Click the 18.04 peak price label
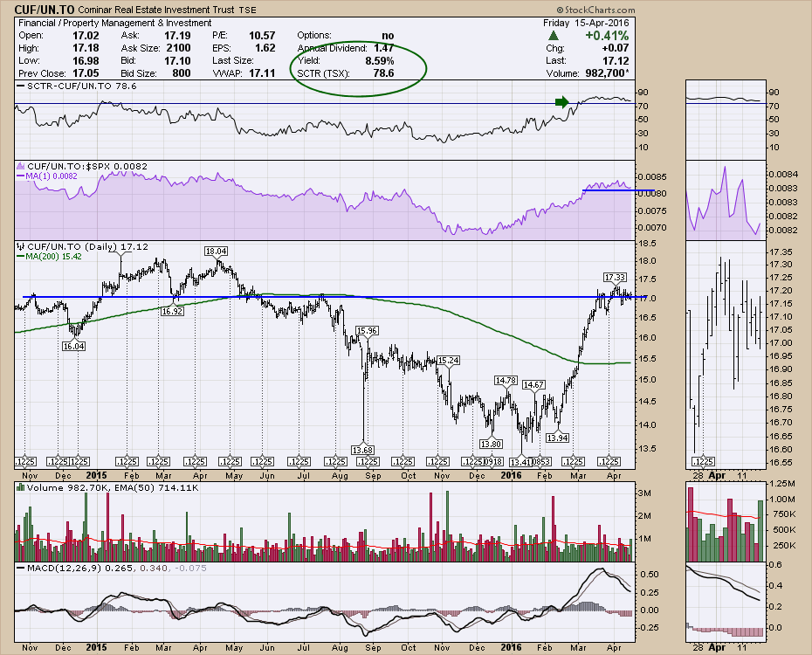812x655 pixels. [x=216, y=252]
